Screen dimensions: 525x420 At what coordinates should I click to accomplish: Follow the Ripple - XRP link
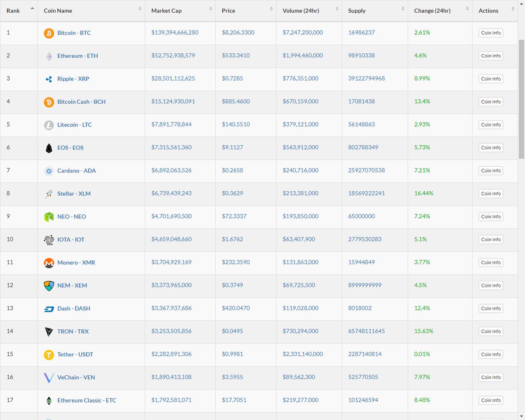(73, 79)
